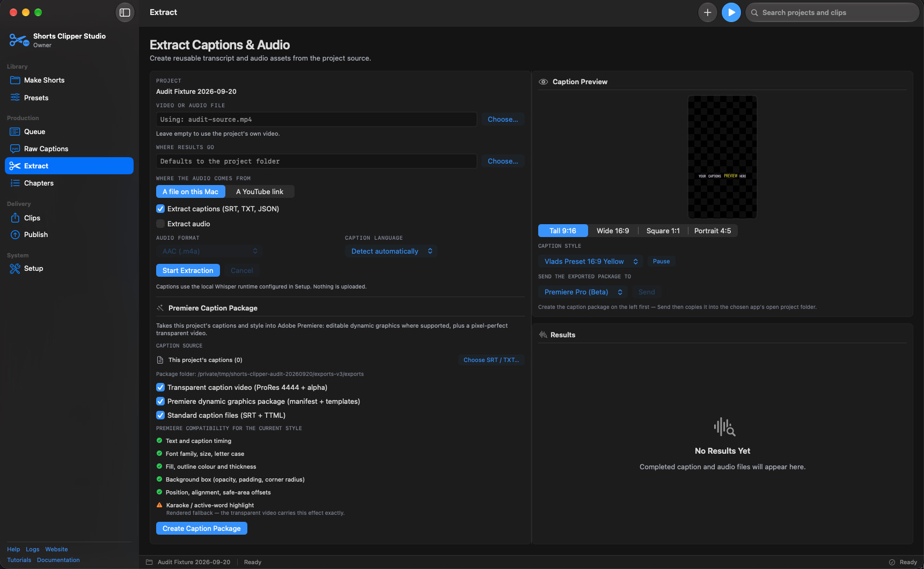Toggle the sidebar panel icon
This screenshot has height=569, width=924.
125,12
